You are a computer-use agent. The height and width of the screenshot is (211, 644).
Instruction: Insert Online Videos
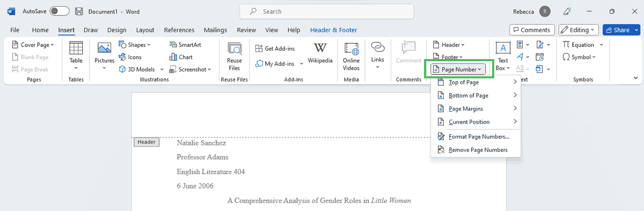(352, 56)
